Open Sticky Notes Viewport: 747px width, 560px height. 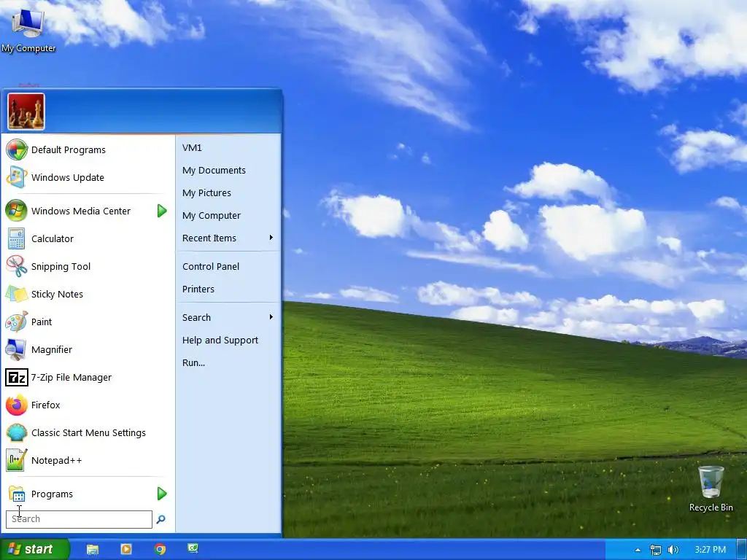(x=88, y=294)
